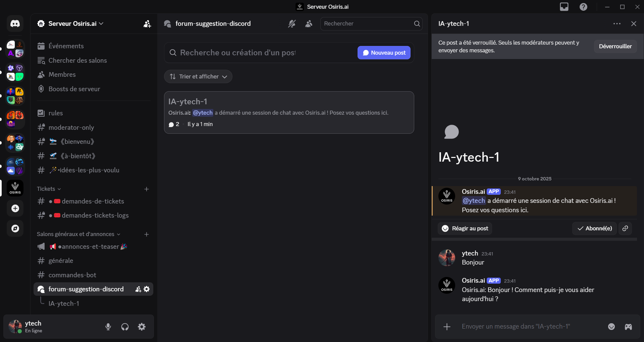
Task: Open the Trier et afficher dropdown
Action: click(x=198, y=76)
